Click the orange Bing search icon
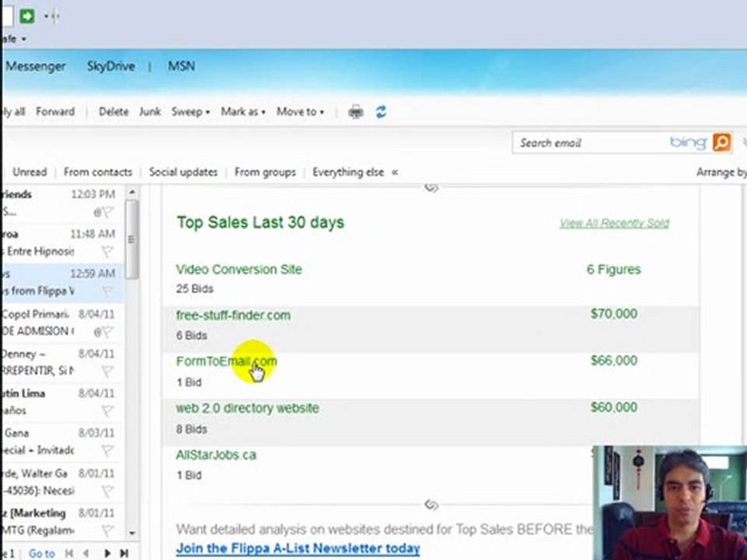 721,142
